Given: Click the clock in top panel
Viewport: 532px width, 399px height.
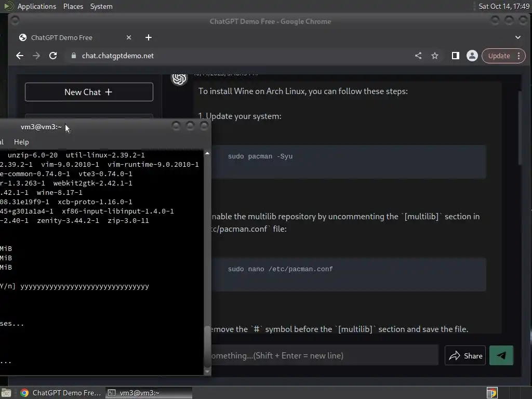Looking at the screenshot, I should pyautogui.click(x=504, y=6).
